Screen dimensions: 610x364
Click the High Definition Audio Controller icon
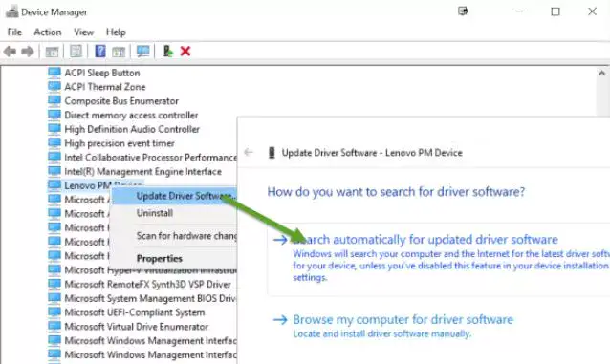point(54,129)
